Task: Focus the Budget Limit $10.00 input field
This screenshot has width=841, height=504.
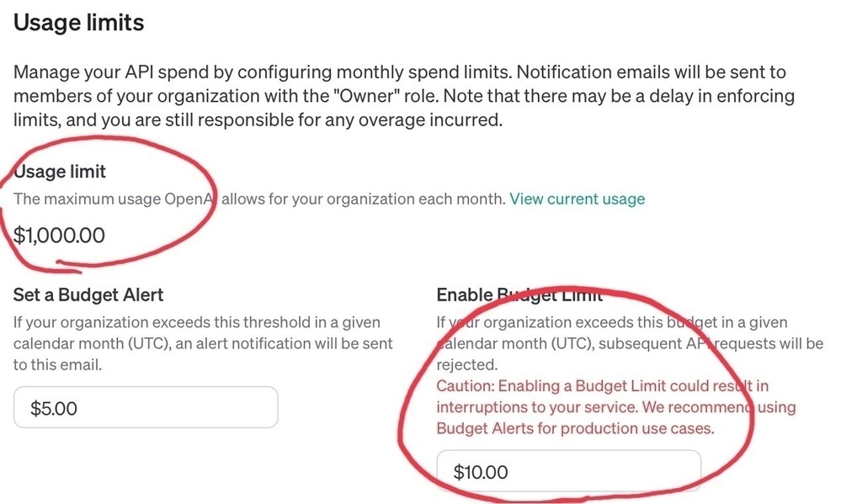Action: point(568,471)
